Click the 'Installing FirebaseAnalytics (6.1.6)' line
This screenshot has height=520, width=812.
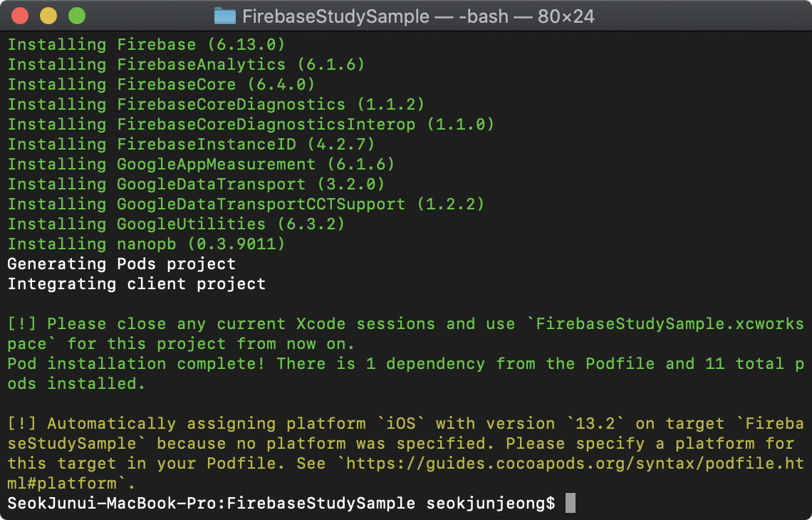187,64
